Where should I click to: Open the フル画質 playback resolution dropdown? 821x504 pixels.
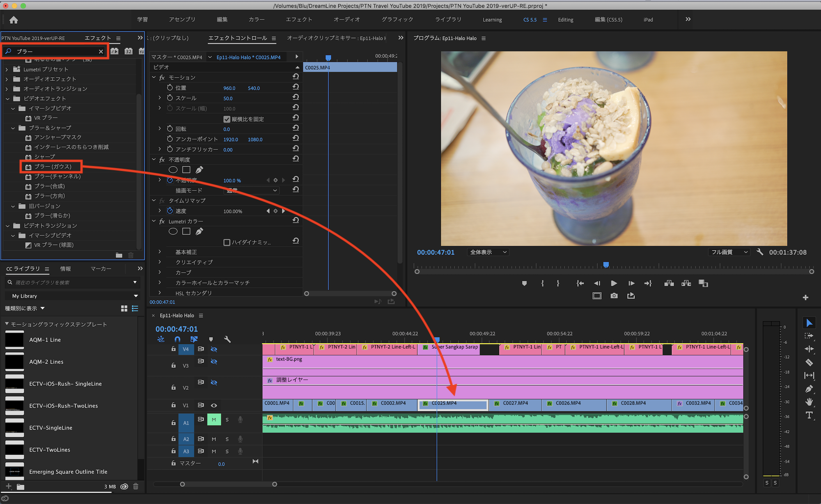coord(729,252)
